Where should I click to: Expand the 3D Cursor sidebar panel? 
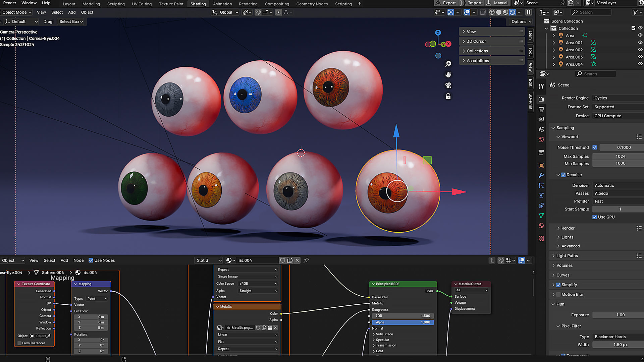[x=491, y=41]
